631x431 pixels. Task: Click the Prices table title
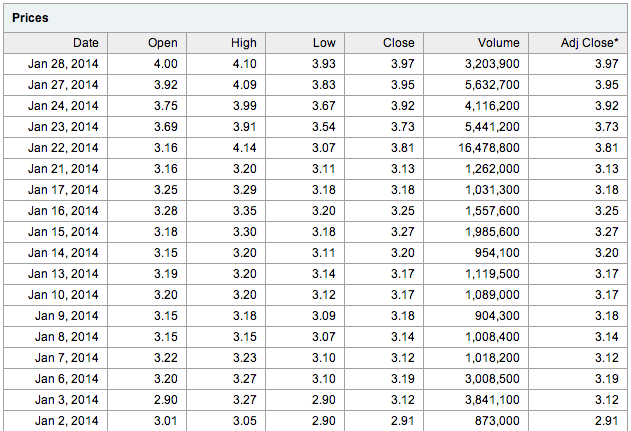(x=30, y=18)
